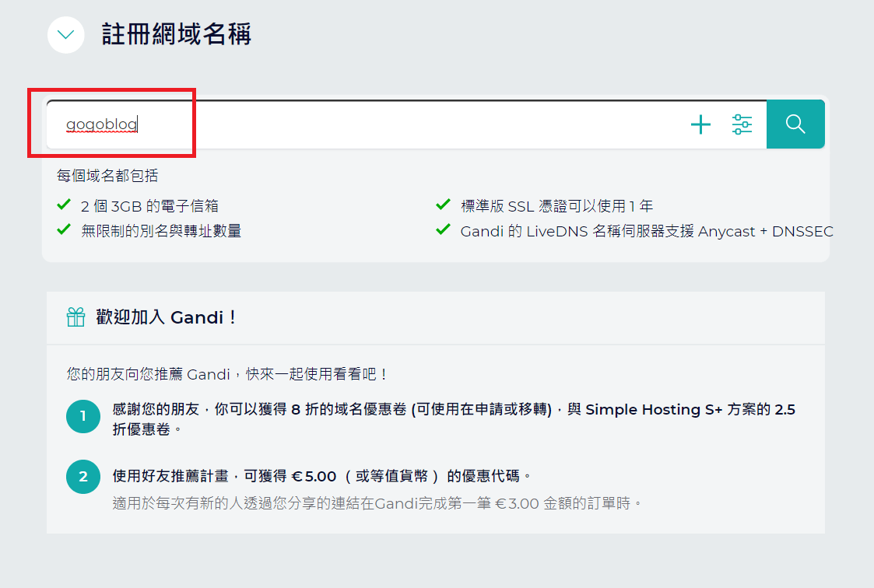Open the search filter options sliders icon

[x=742, y=124]
